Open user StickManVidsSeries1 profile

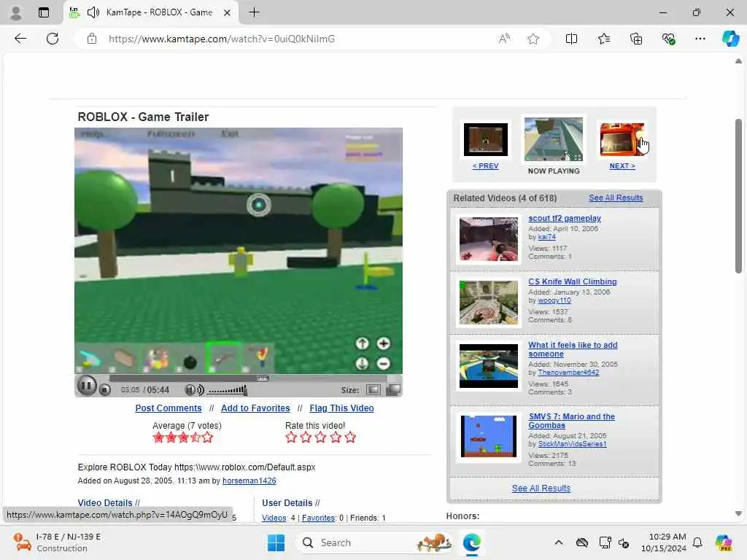pos(572,444)
